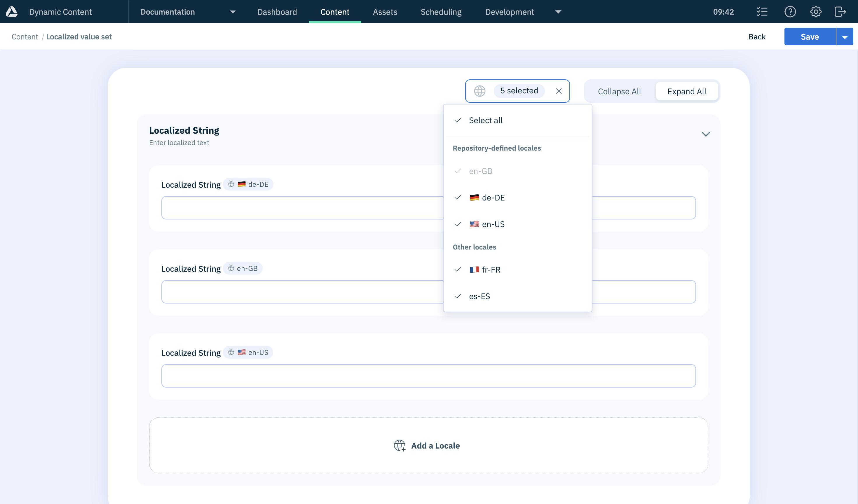Image resolution: width=858 pixels, height=504 pixels.
Task: Click the Dynamic Content app title
Action: click(x=60, y=12)
